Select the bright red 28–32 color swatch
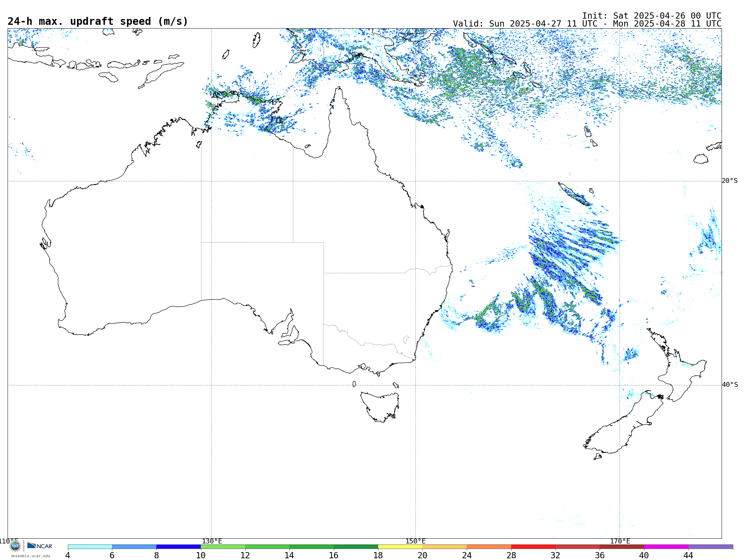Screen dimensions: 744x560 [533, 547]
